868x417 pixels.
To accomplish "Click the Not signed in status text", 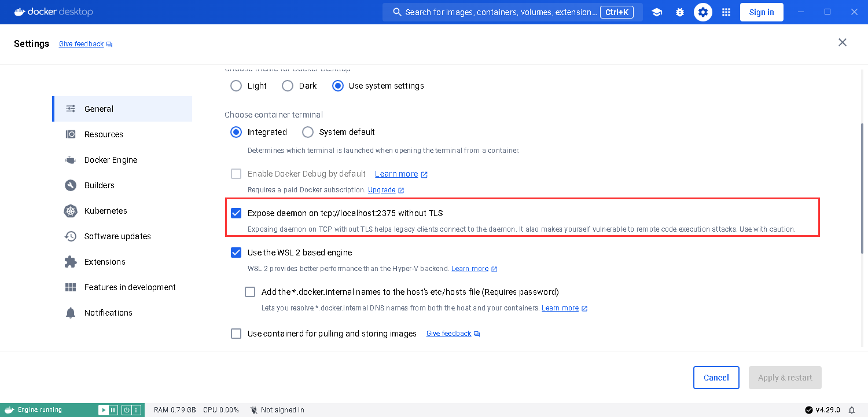I will [x=282, y=410].
